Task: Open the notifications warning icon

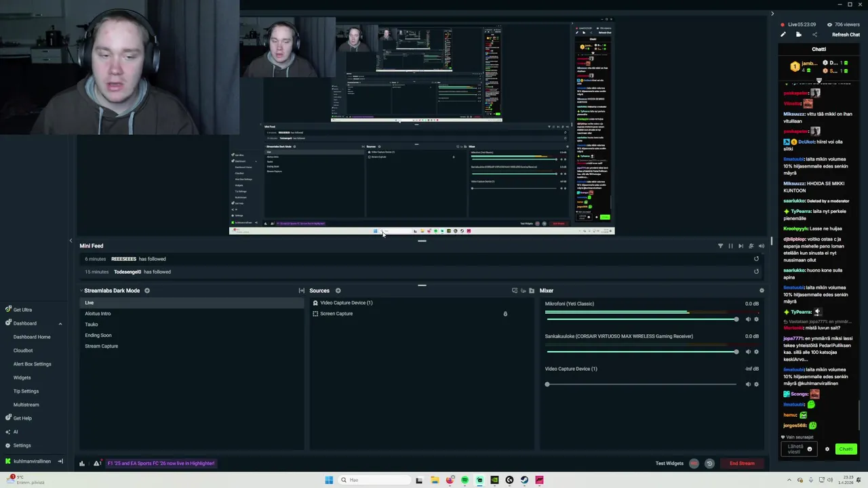Action: pos(97,464)
